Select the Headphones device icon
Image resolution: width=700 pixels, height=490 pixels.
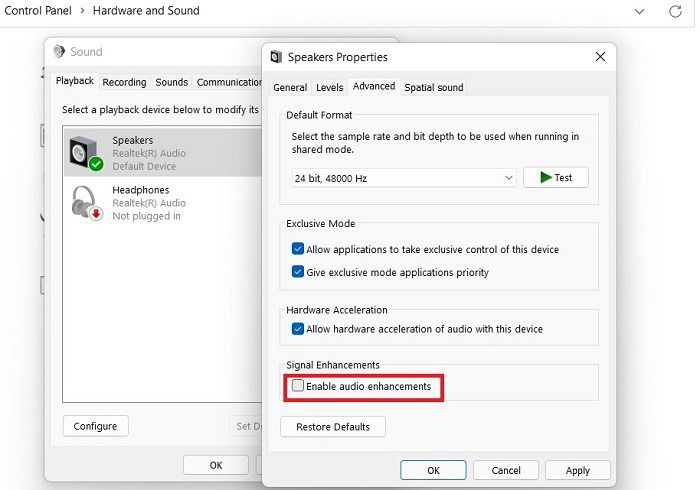tap(87, 203)
